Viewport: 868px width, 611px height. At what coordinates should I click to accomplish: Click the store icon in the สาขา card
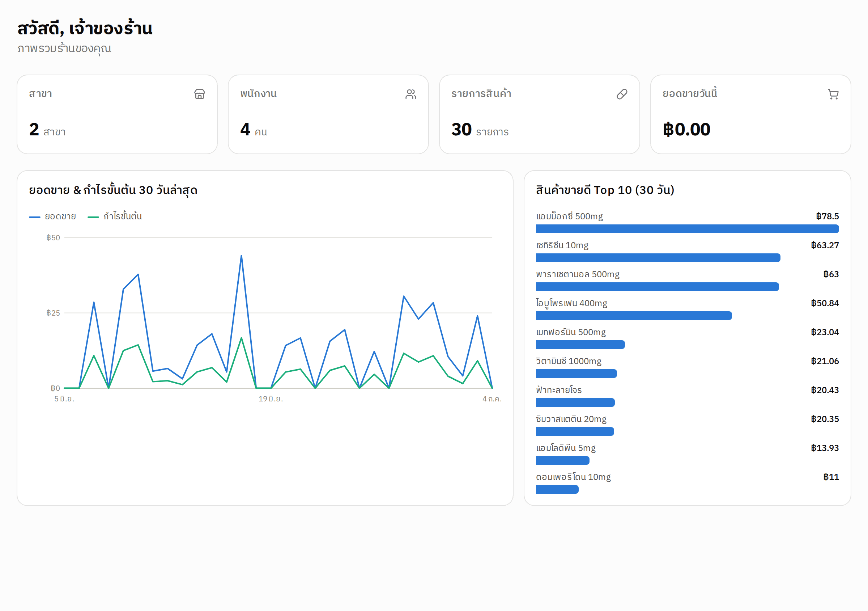(200, 94)
